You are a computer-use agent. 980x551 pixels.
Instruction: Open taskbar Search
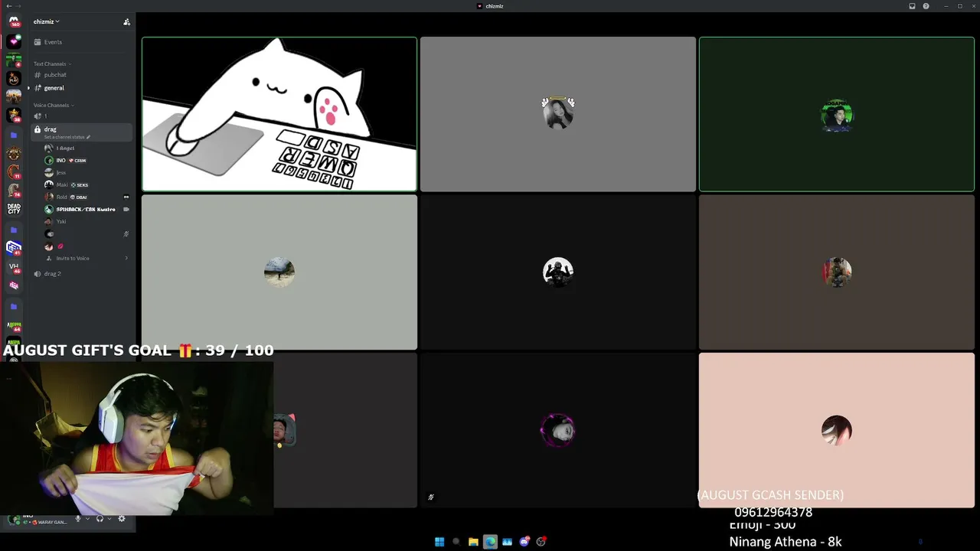[456, 542]
